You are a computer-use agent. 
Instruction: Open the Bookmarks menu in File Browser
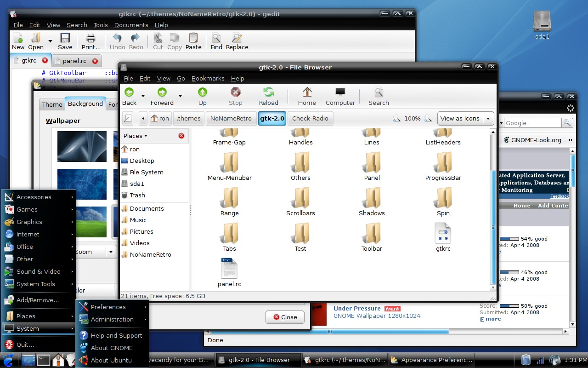point(208,78)
